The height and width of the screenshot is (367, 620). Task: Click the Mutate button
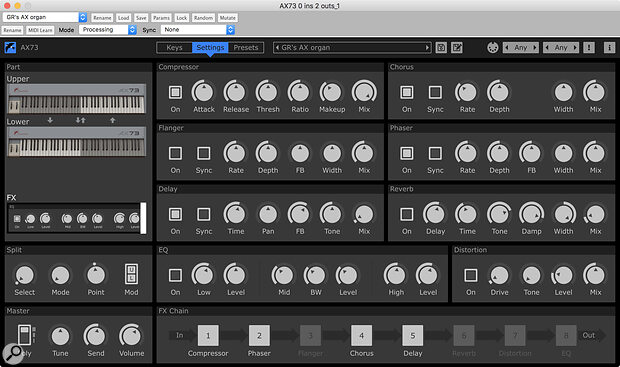click(x=228, y=18)
